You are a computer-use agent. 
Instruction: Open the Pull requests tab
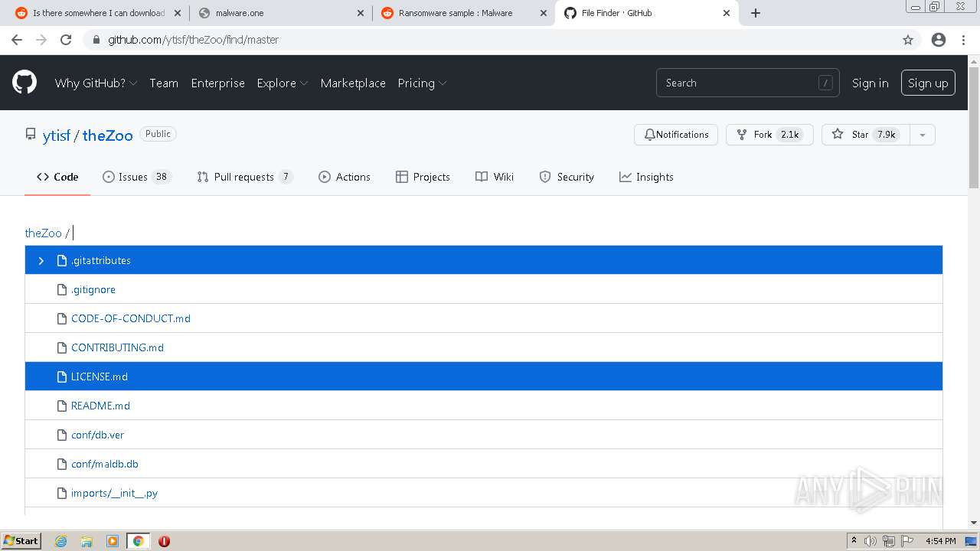point(244,177)
